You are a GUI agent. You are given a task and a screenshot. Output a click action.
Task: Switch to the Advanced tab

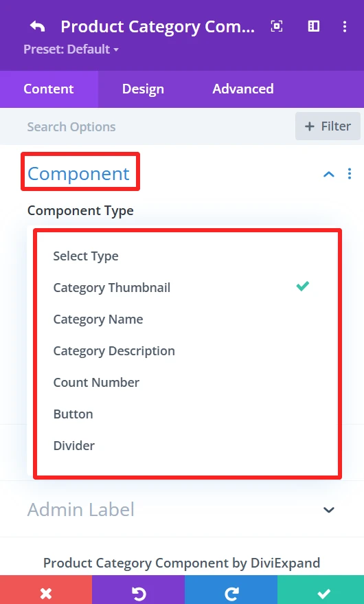point(243,89)
